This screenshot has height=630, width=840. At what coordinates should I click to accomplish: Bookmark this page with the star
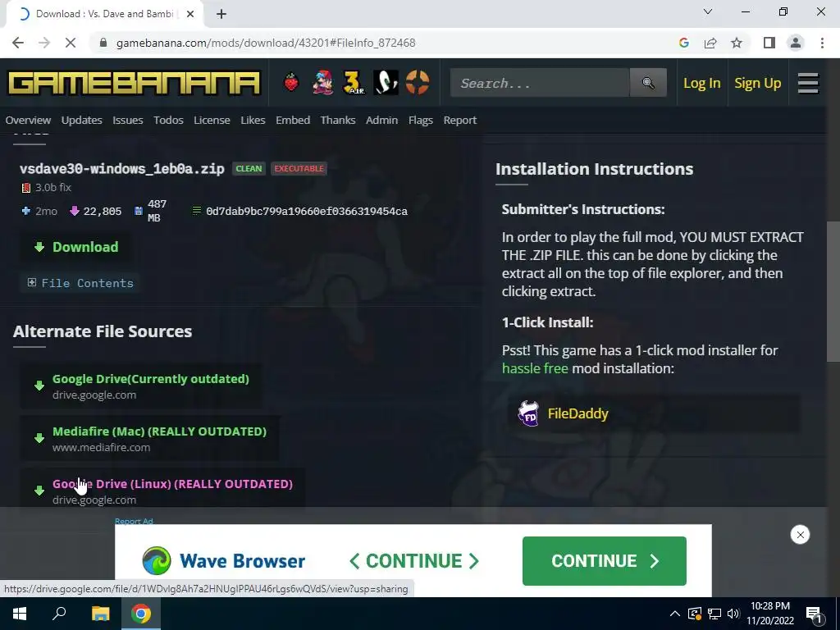[737, 43]
